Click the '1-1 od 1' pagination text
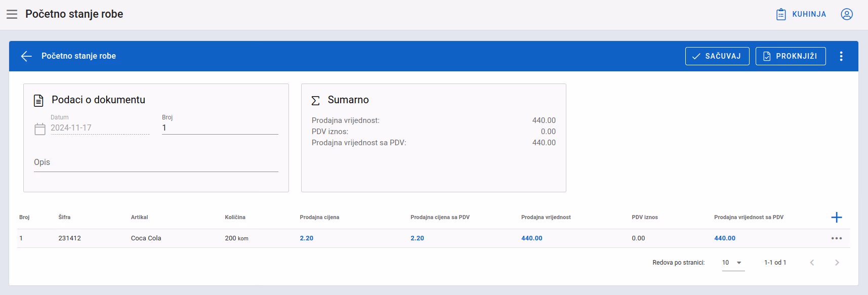 click(775, 263)
